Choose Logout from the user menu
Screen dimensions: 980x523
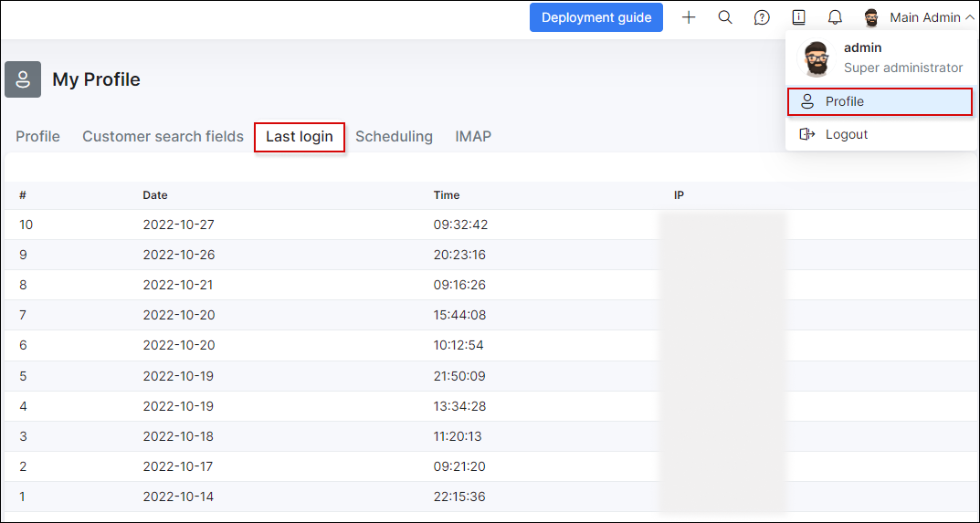846,134
